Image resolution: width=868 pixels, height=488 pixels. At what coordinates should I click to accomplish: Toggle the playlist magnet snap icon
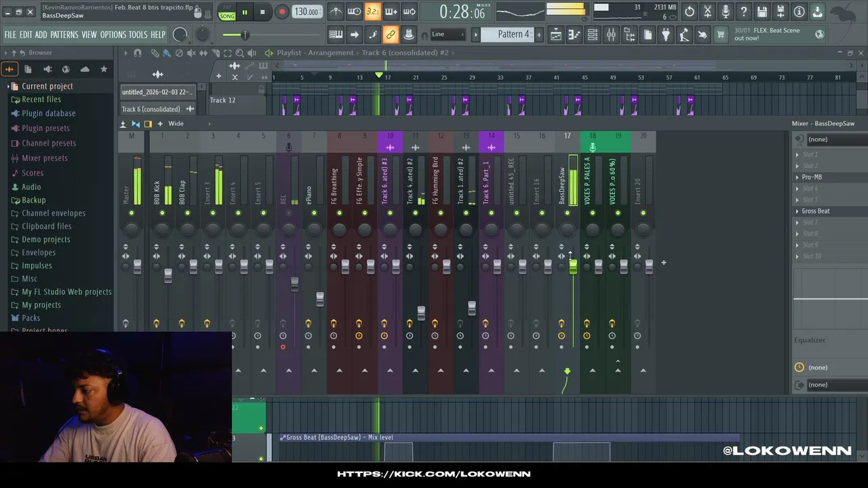pyautogui.click(x=138, y=53)
